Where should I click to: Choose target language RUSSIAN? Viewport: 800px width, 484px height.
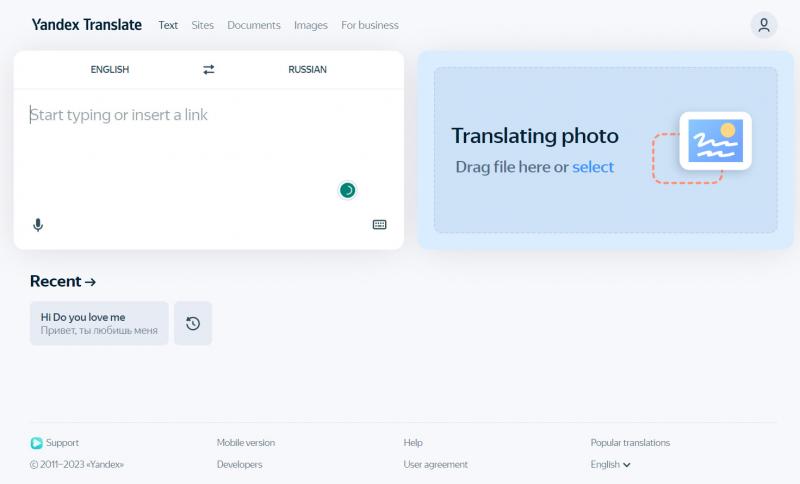307,69
